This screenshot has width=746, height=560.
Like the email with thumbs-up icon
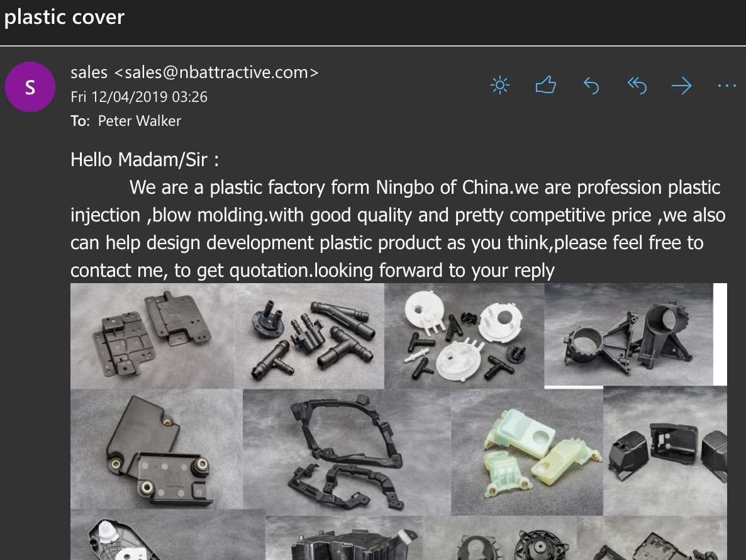click(546, 85)
